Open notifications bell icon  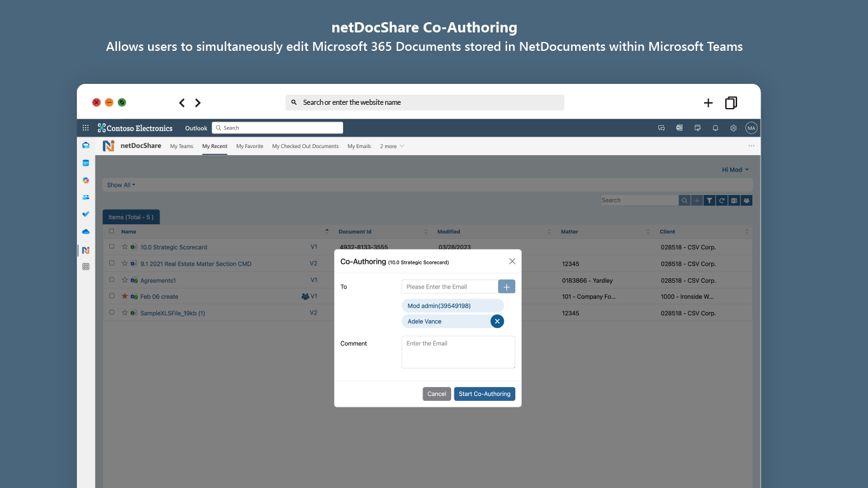[x=715, y=128]
